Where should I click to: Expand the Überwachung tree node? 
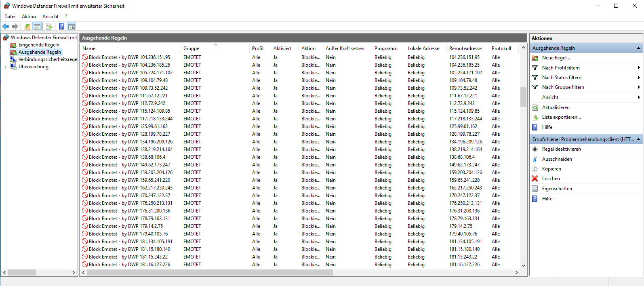tap(5, 67)
